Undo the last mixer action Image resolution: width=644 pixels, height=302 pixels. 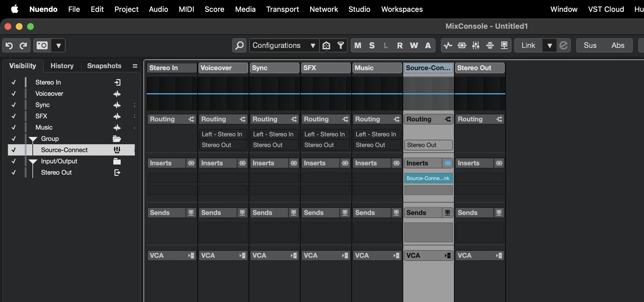tap(9, 45)
